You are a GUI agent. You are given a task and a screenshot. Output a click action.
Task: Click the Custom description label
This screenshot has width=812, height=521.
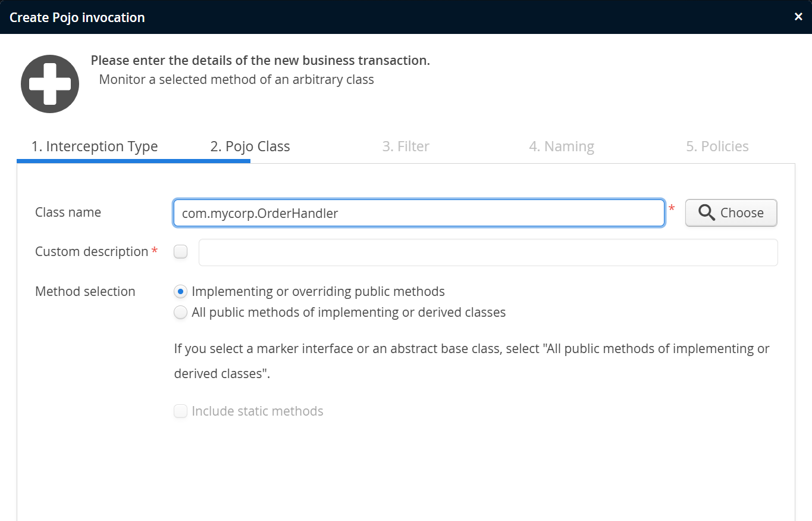(91, 252)
